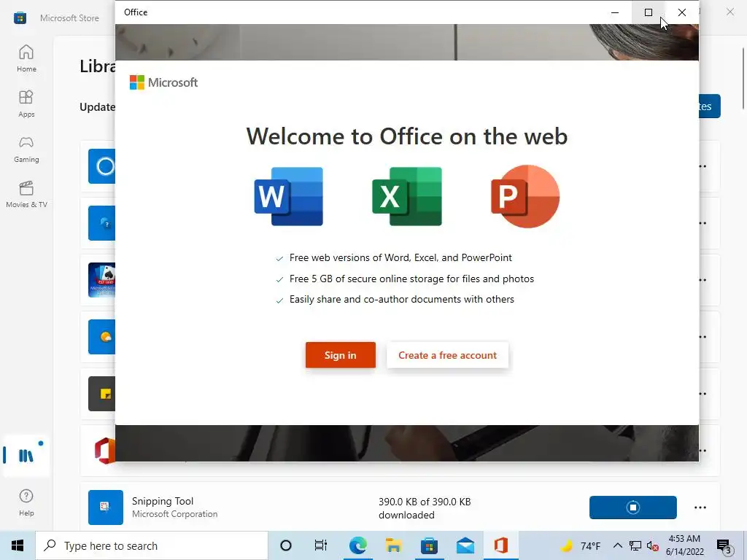Open more options for first library row

pos(703,166)
